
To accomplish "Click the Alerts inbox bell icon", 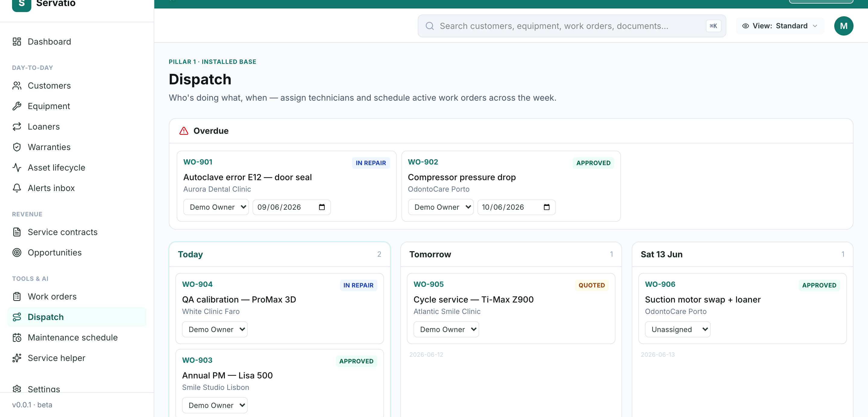I will [17, 188].
